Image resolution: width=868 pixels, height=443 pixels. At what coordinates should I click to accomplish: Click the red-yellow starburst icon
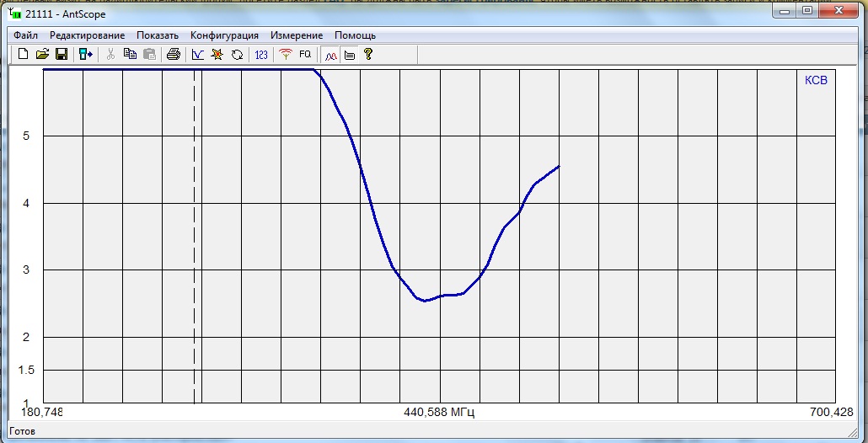(217, 54)
